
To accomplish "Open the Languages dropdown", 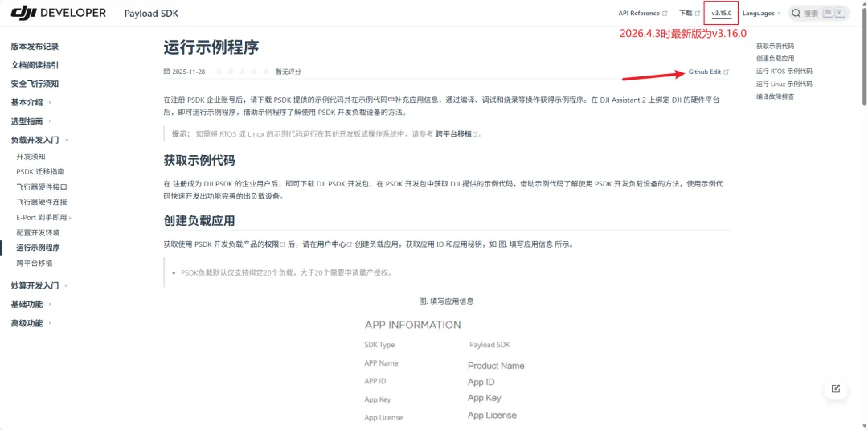I will (761, 14).
